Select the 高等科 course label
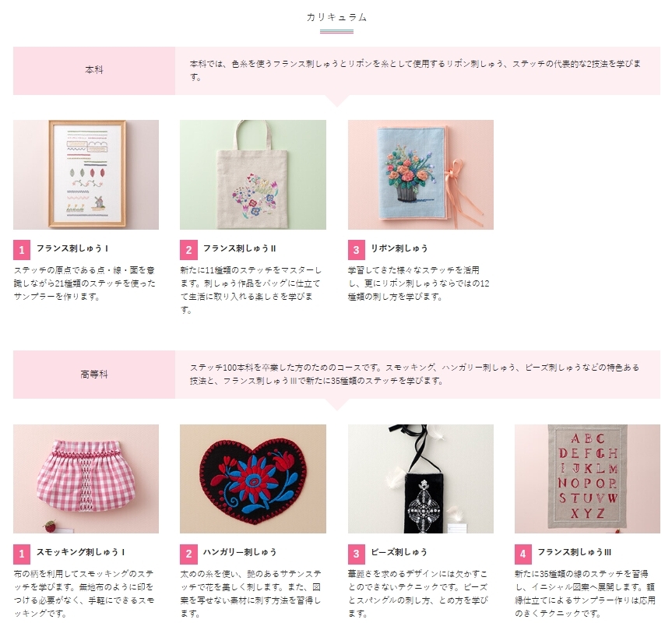The width and height of the screenshot is (672, 630). (x=94, y=375)
